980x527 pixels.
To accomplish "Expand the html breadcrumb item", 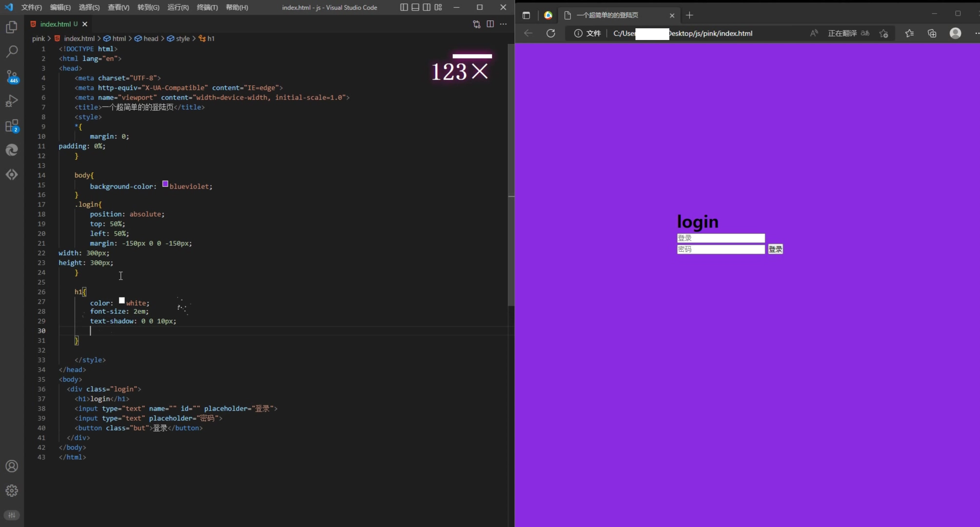I will point(115,39).
